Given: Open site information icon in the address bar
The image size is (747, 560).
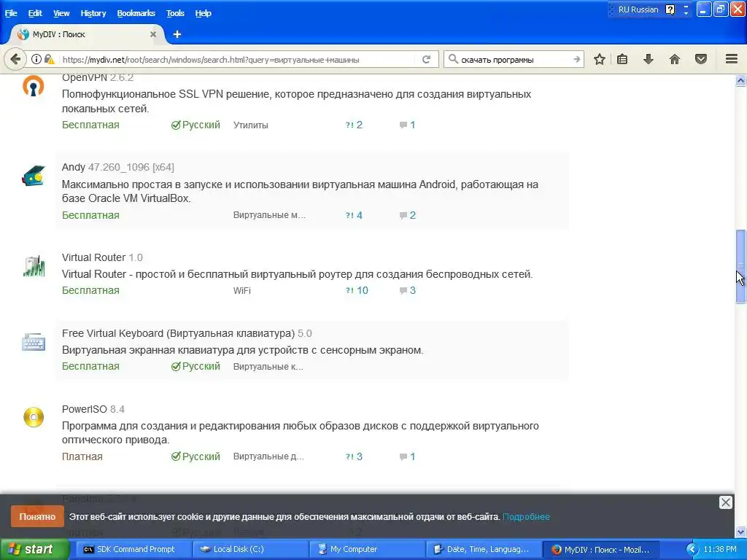Looking at the screenshot, I should coord(36,59).
